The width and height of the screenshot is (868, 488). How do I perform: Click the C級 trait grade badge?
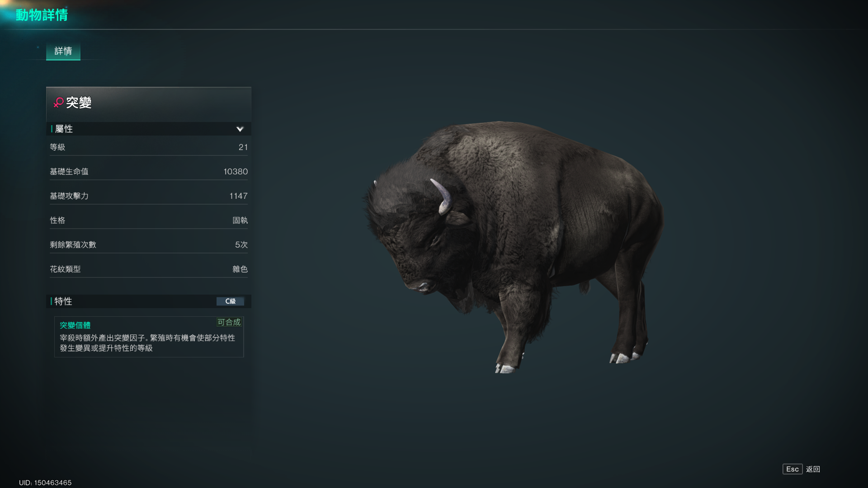230,301
